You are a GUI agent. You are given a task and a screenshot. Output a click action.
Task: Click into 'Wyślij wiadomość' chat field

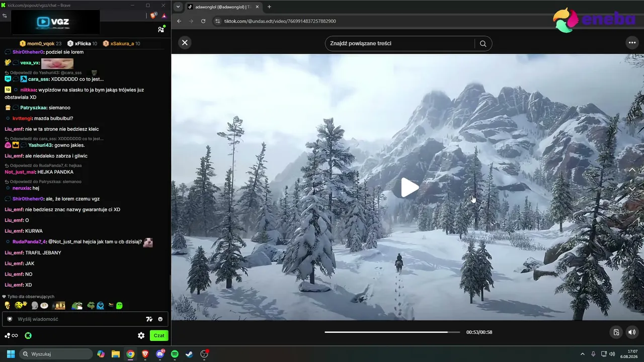click(78, 319)
